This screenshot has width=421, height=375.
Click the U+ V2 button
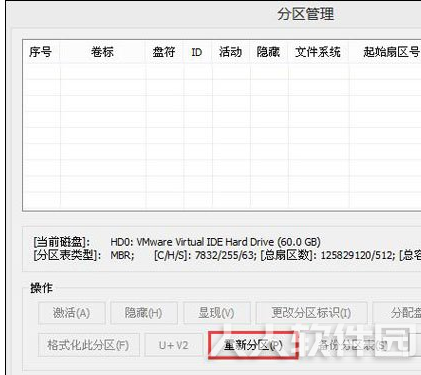pyautogui.click(x=174, y=345)
